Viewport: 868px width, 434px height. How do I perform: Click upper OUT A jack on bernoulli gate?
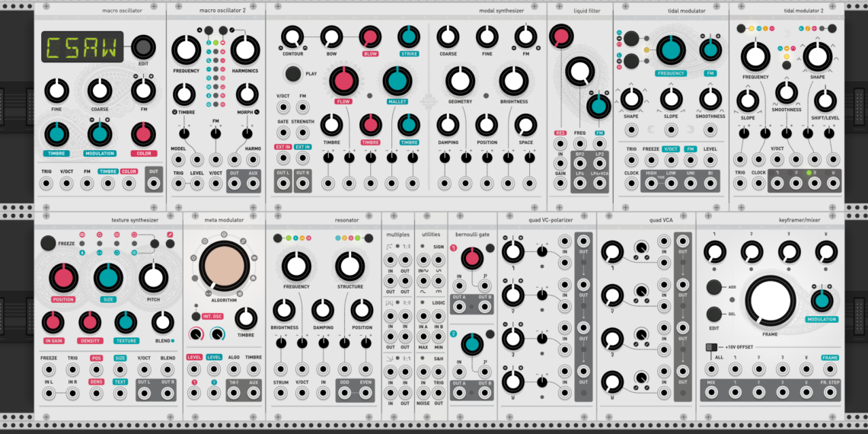click(x=459, y=306)
